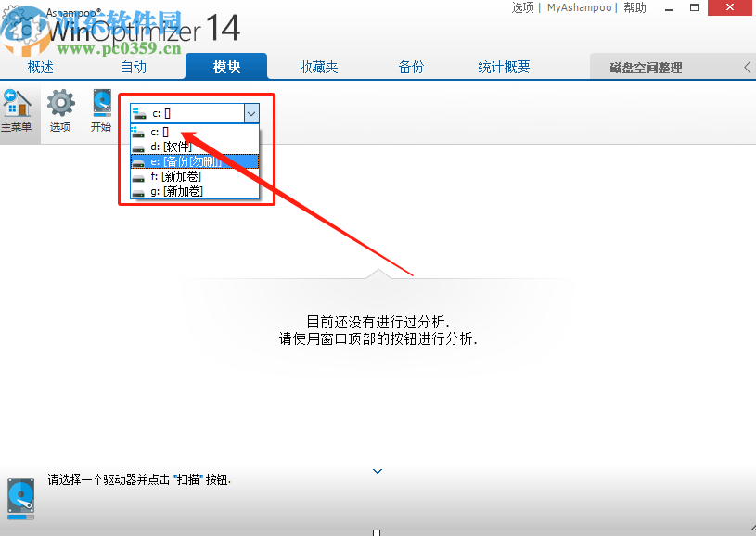Open MyAshampoo link

pyautogui.click(x=579, y=7)
